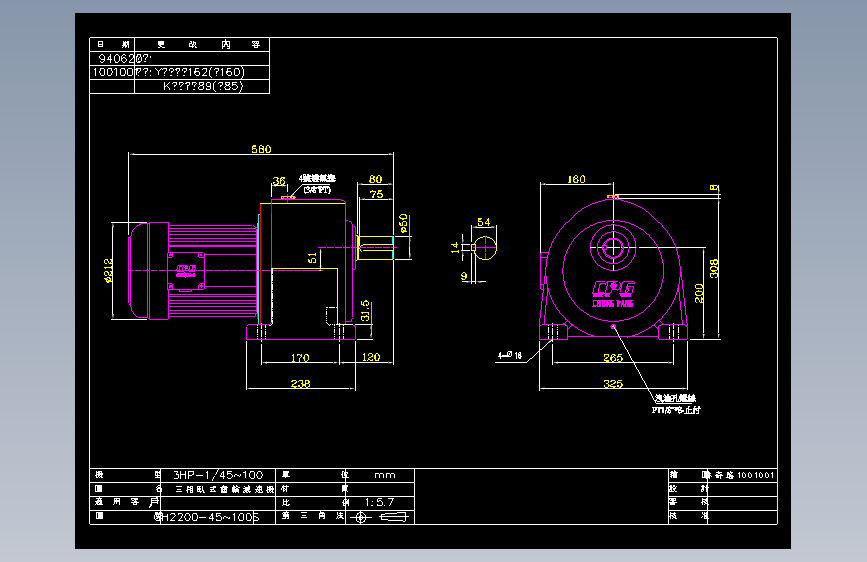
Task: Click the 14 keyway dimension
Action: (455, 247)
